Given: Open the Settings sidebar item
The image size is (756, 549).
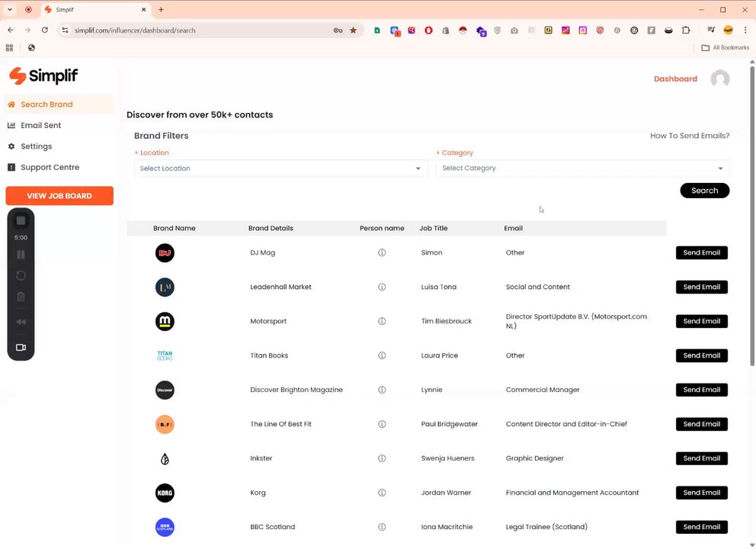Looking at the screenshot, I should coord(36,146).
